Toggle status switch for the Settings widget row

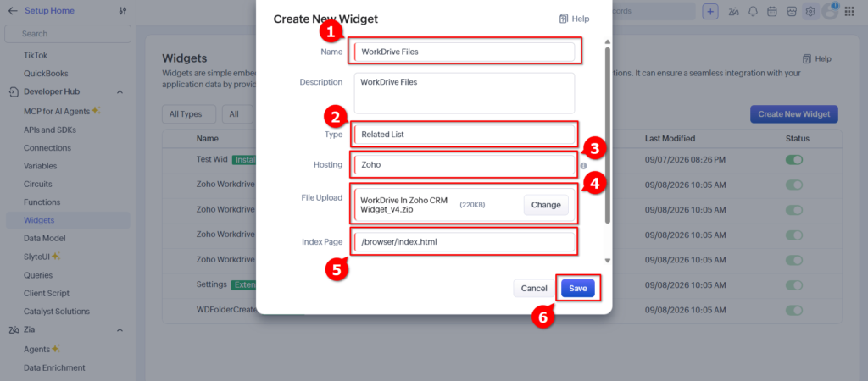pos(794,284)
